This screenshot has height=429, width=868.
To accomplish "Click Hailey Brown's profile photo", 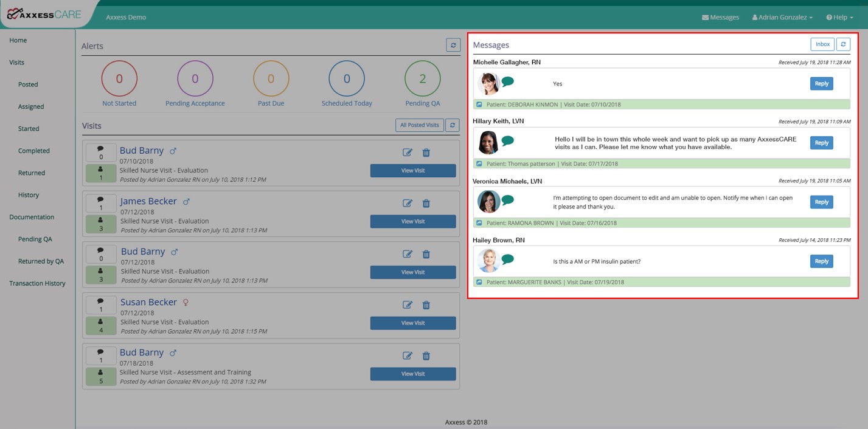I will click(x=488, y=261).
